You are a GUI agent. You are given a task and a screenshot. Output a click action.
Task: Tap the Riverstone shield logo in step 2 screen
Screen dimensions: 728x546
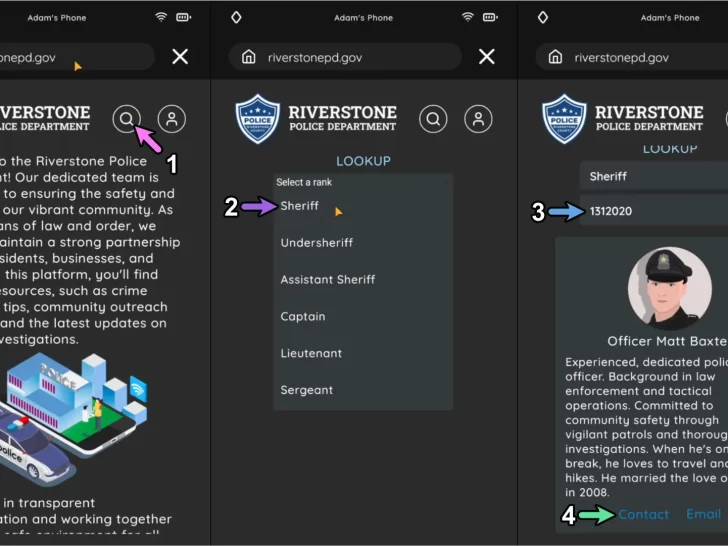point(257,119)
